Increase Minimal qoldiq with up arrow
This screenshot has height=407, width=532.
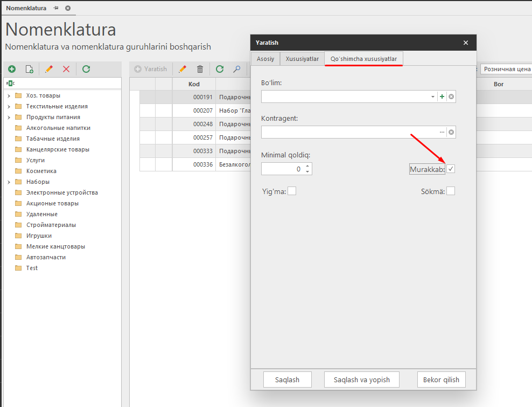[307, 166]
